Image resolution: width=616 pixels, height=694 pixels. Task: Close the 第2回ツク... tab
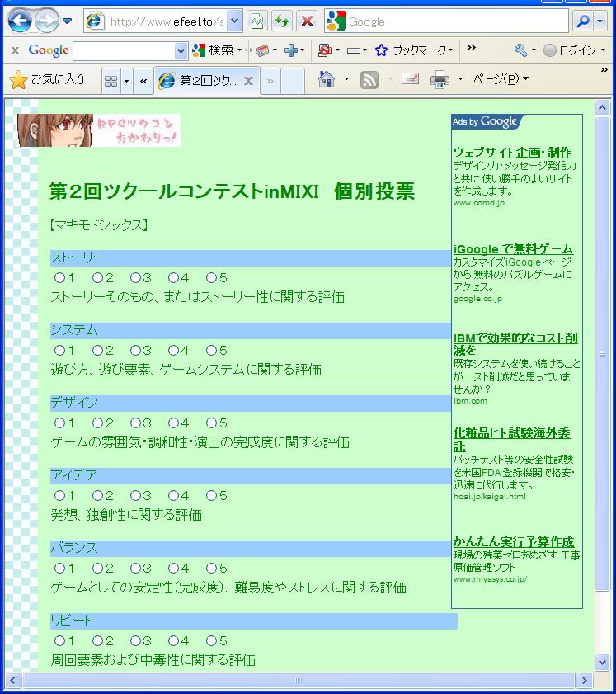point(248,81)
